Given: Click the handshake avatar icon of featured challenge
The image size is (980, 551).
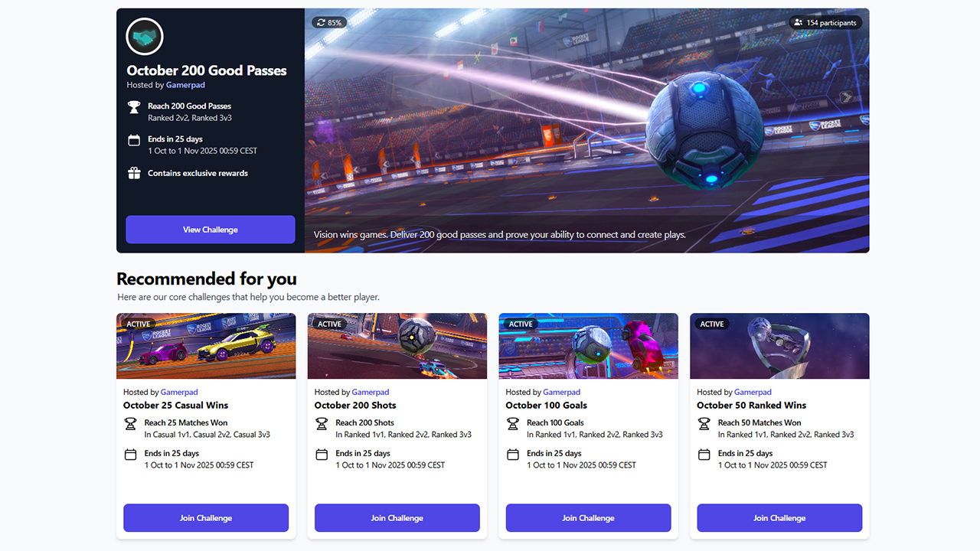Looking at the screenshot, I should 145,37.
